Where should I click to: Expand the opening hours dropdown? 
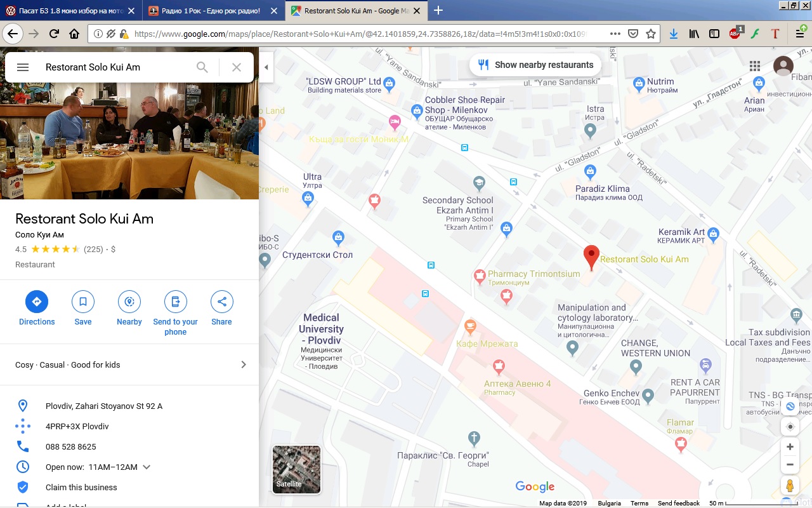(x=147, y=467)
